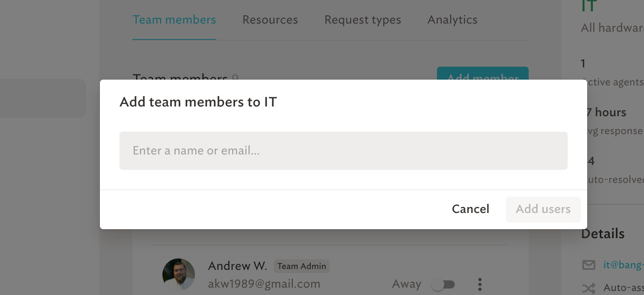
Task: View the Analytics tab
Action: (452, 20)
